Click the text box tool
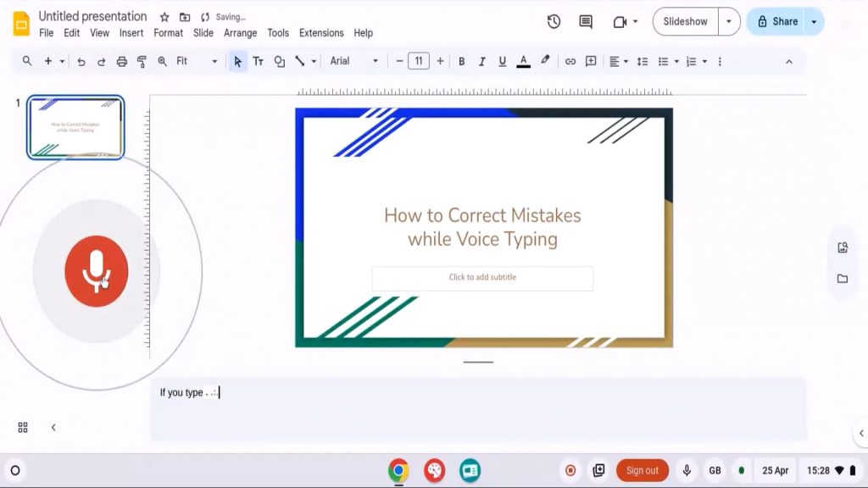This screenshot has width=868, height=488. coord(259,61)
